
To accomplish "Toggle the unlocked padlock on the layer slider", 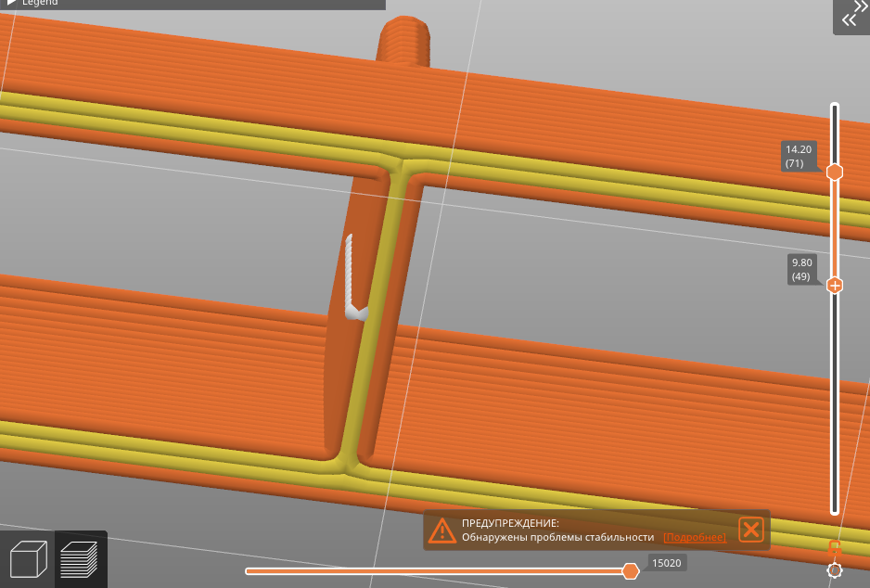I will coord(835,547).
